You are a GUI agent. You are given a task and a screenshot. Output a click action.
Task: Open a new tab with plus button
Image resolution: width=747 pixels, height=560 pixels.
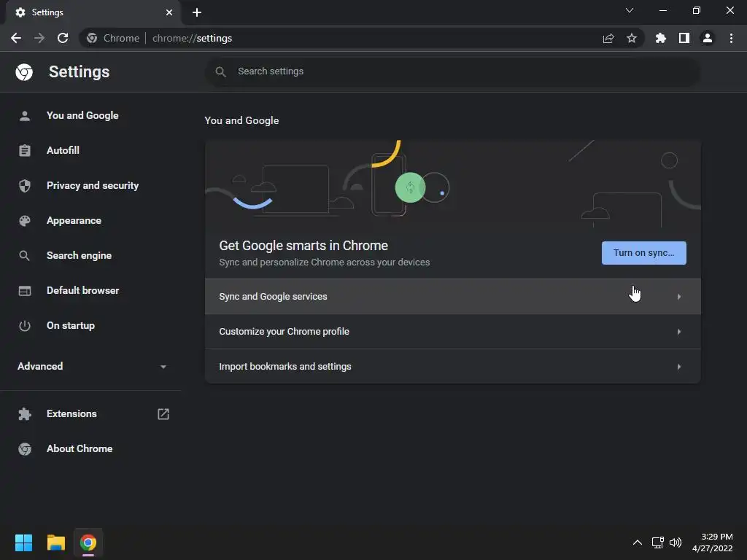197,12
